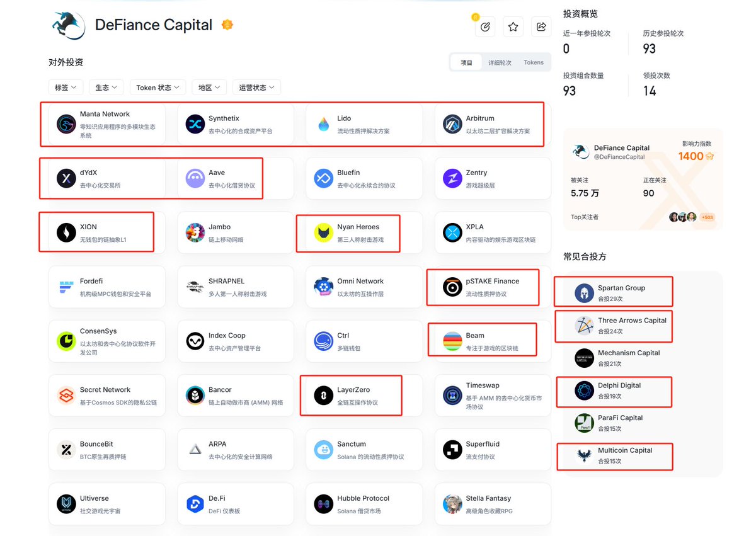Click the ConsenSys logo icon

click(x=66, y=341)
